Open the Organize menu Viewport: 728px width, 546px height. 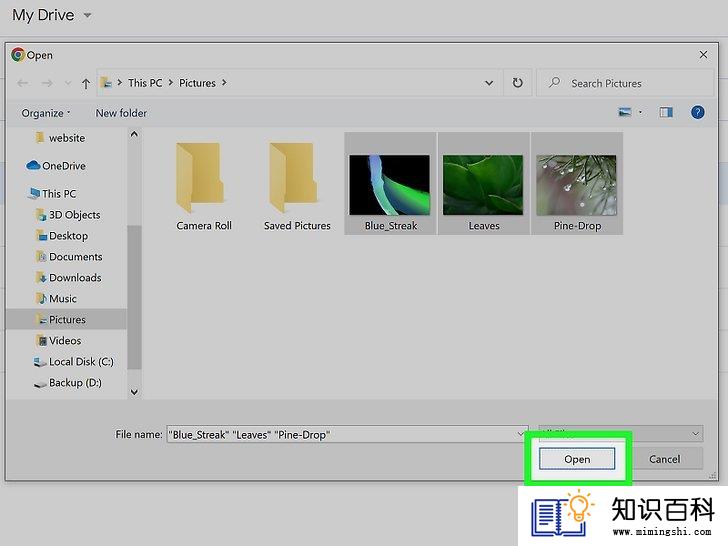46,113
